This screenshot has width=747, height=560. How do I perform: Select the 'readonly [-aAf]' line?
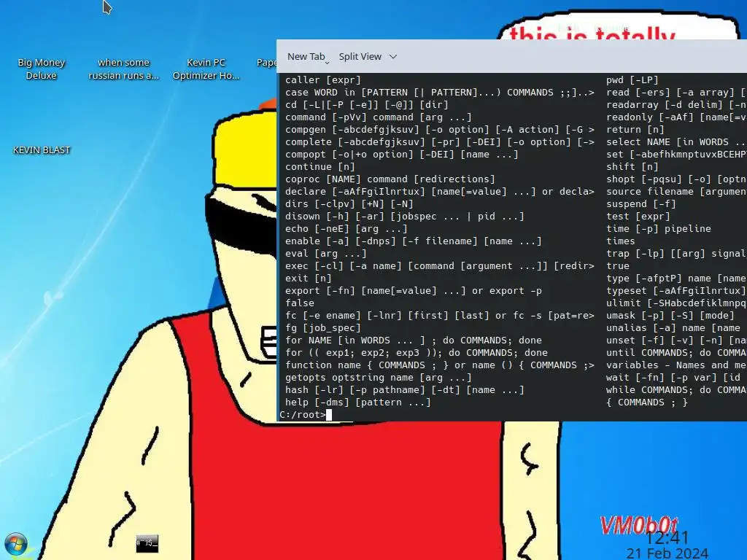(676, 117)
